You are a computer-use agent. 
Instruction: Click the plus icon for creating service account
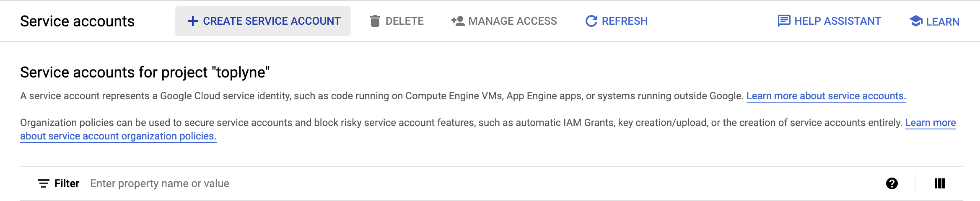(x=192, y=21)
